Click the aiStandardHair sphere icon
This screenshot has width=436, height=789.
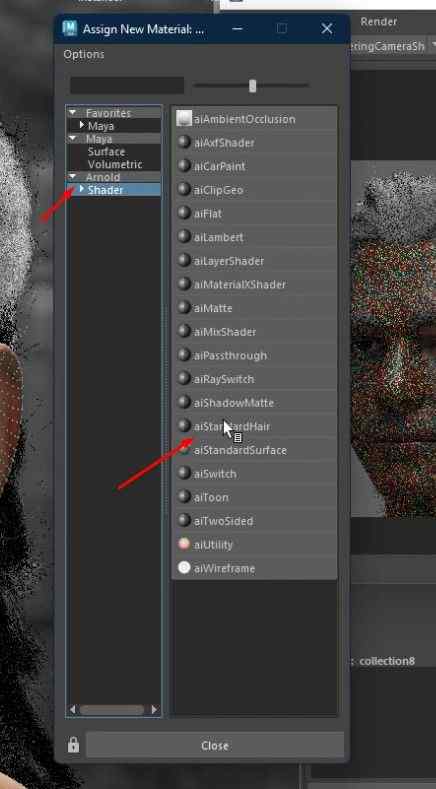(184, 426)
